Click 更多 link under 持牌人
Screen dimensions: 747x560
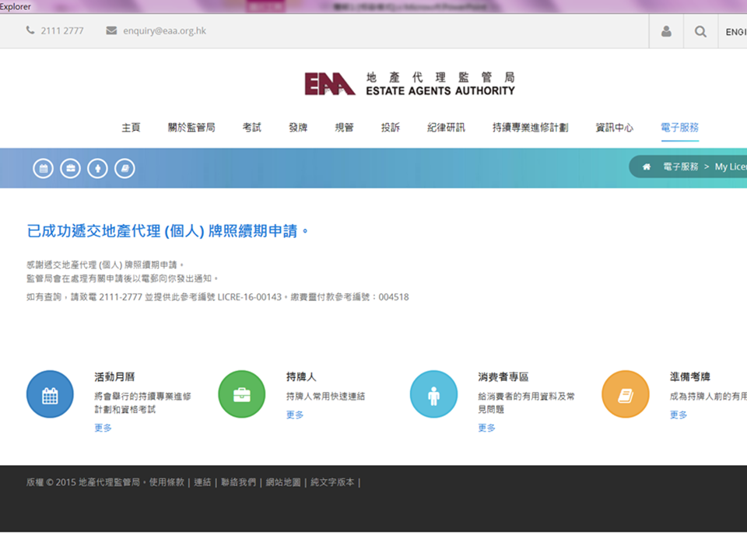click(295, 415)
